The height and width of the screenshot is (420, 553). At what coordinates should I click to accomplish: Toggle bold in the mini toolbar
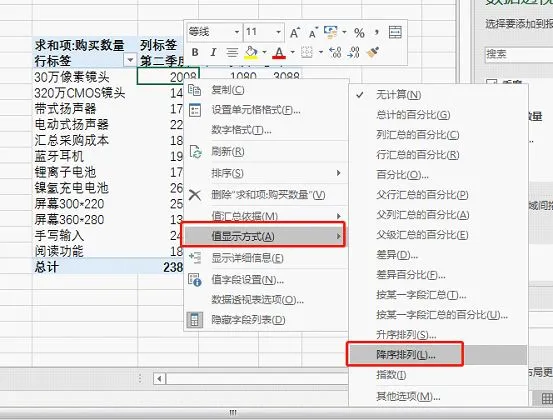click(195, 53)
